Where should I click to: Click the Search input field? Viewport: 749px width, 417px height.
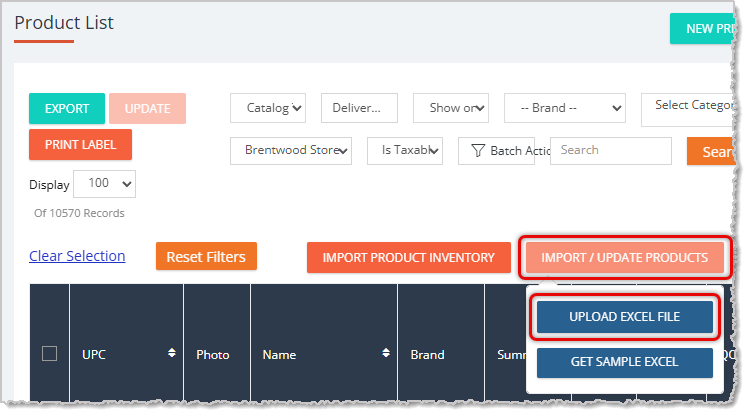(611, 151)
